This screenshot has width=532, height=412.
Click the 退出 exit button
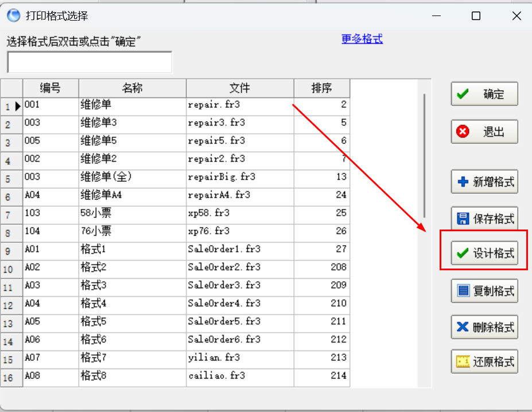[x=484, y=131]
